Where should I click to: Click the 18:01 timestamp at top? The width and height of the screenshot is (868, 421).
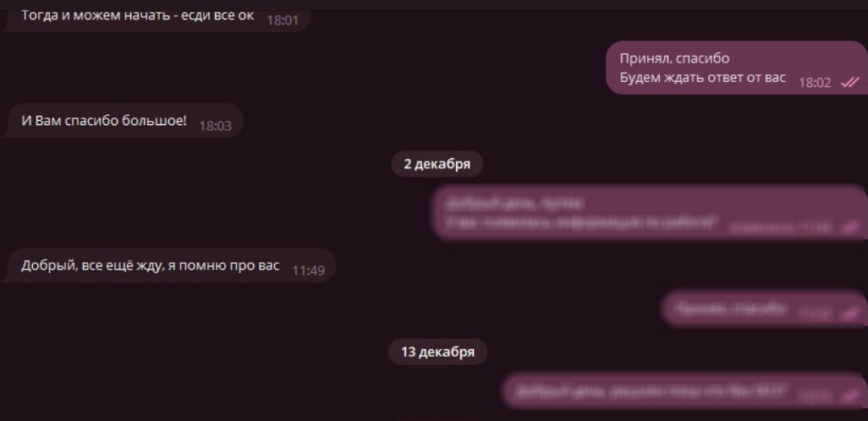pyautogui.click(x=283, y=21)
